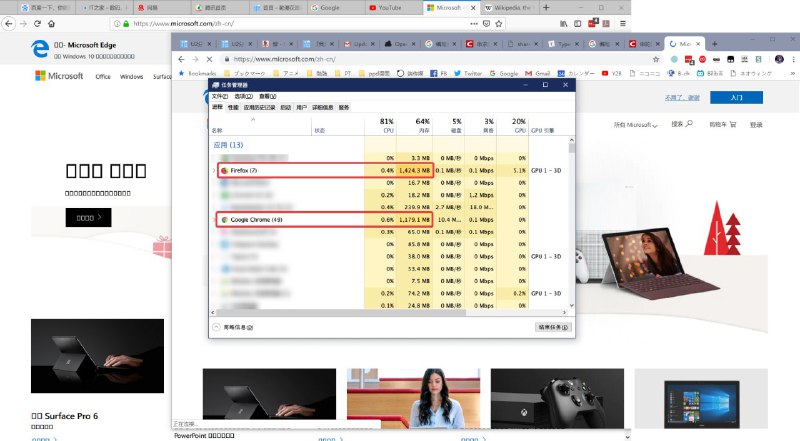Open FB bookmark in Chrome bar
Viewport: 800px width, 441px height.
click(x=438, y=74)
